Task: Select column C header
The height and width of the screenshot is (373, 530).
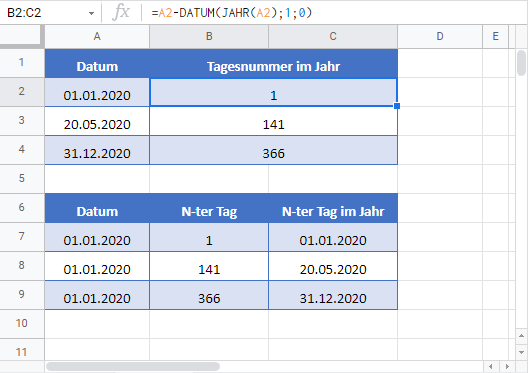Action: tap(333, 36)
